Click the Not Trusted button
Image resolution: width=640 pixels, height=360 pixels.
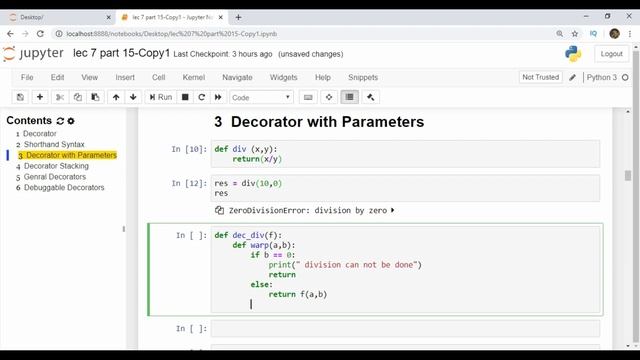tap(540, 77)
